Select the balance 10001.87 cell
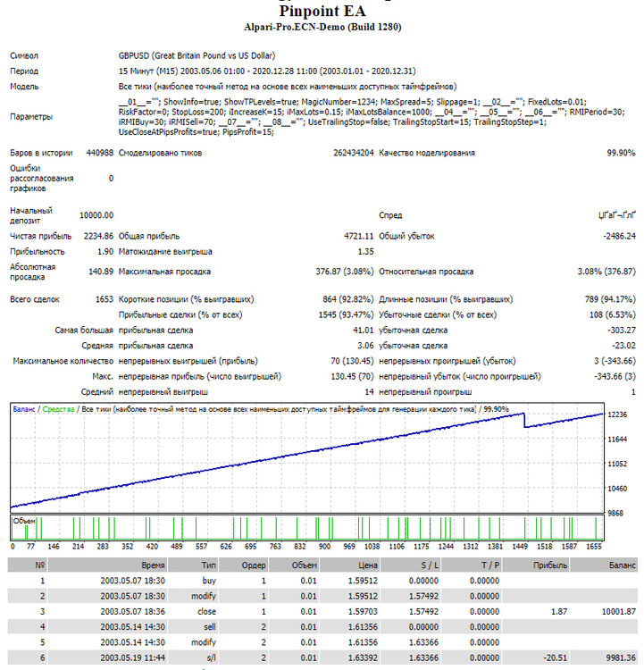 618,611
